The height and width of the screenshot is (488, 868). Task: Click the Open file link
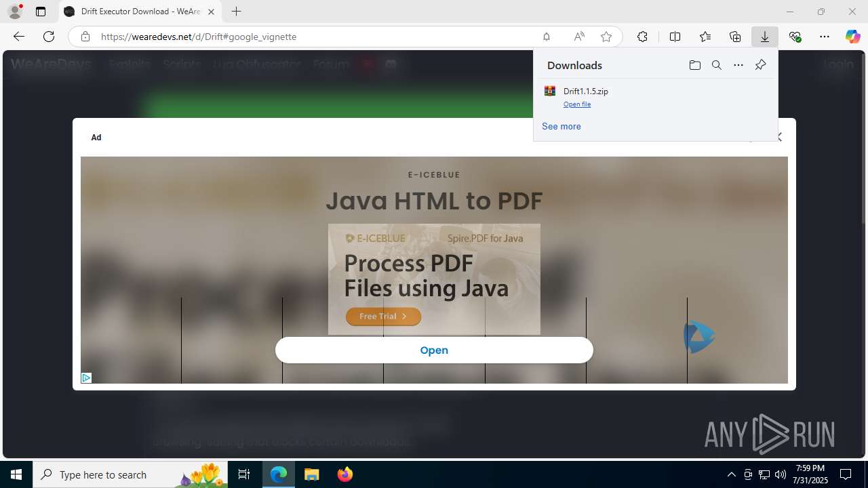coord(577,104)
